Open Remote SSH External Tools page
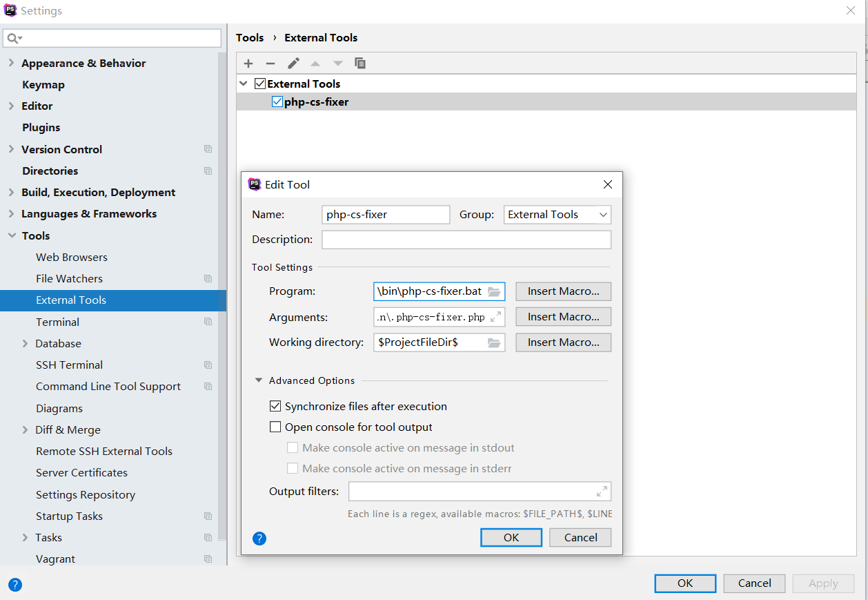This screenshot has width=868, height=600. 104,451
